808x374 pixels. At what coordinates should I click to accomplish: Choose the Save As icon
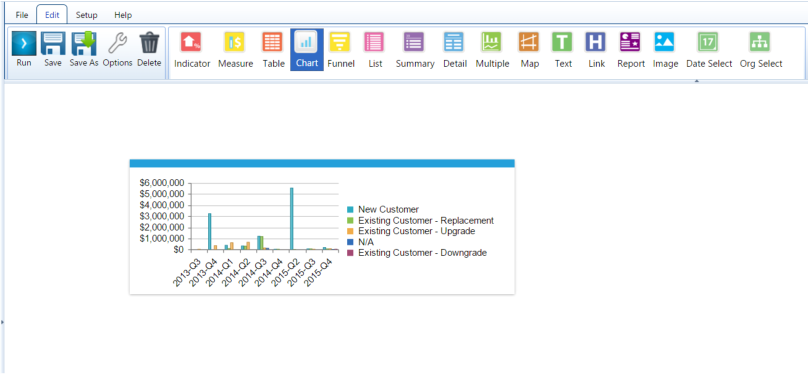click(84, 43)
